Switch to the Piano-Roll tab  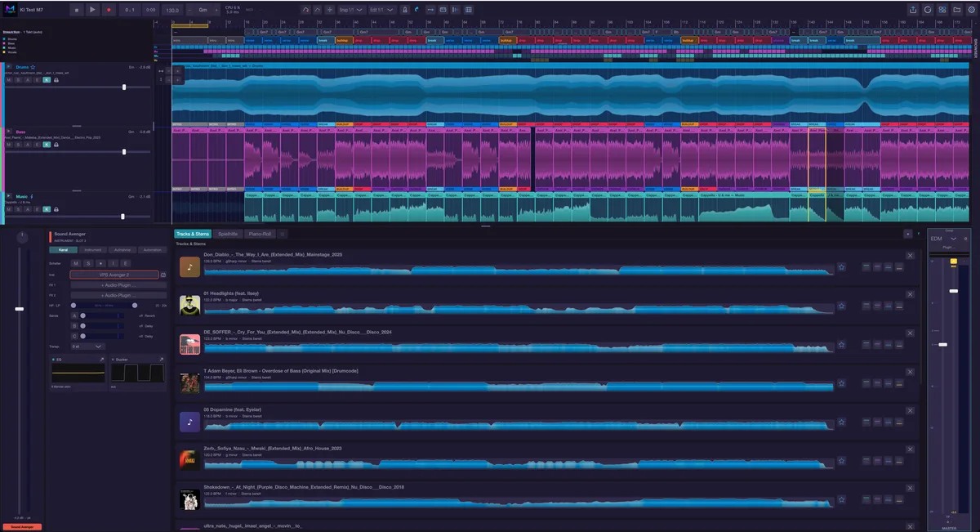pyautogui.click(x=259, y=234)
